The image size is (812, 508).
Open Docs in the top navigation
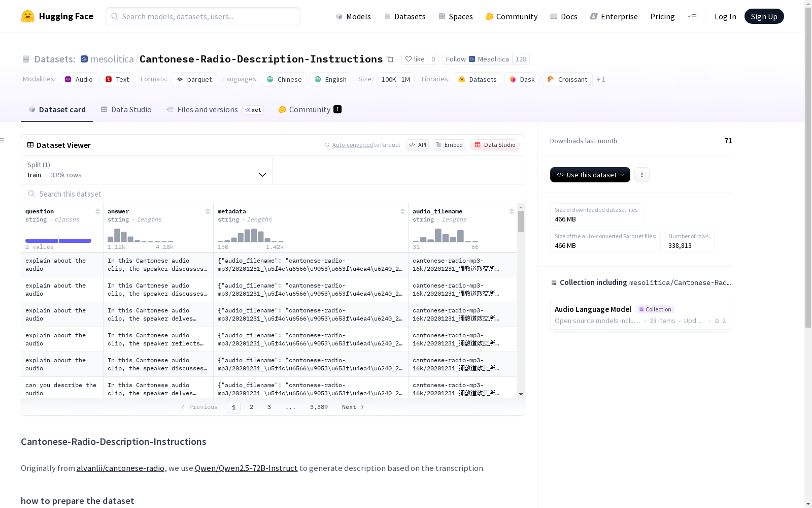pos(564,16)
